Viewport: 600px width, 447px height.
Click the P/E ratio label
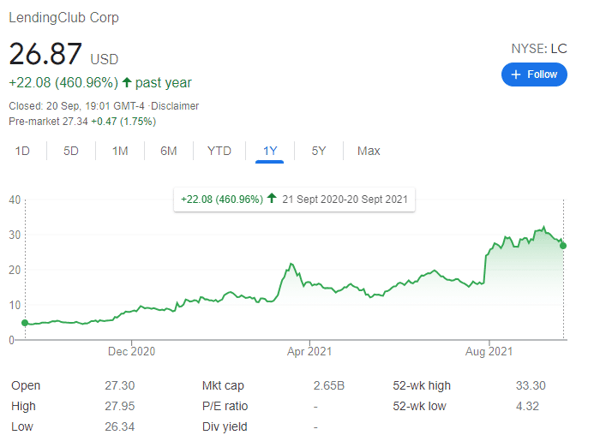click(225, 406)
